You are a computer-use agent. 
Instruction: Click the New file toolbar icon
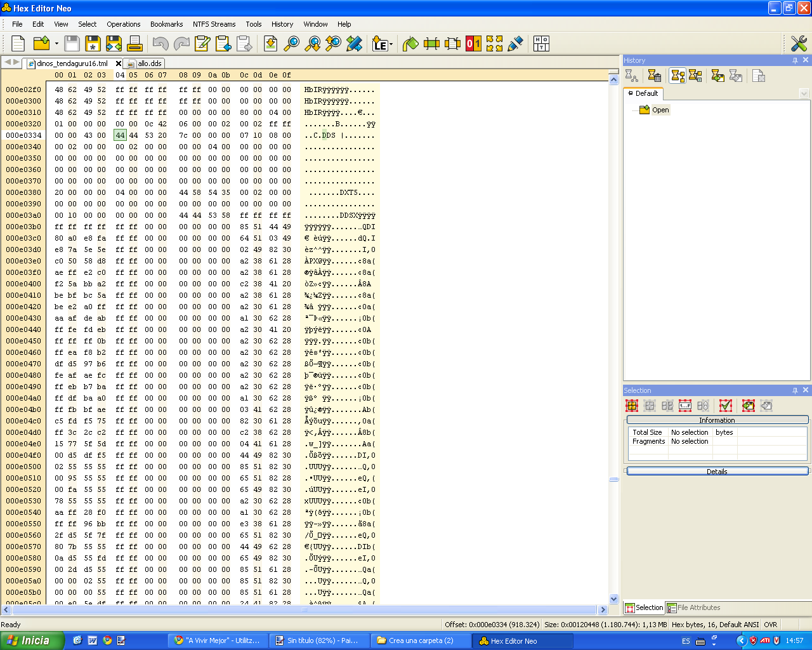point(18,44)
